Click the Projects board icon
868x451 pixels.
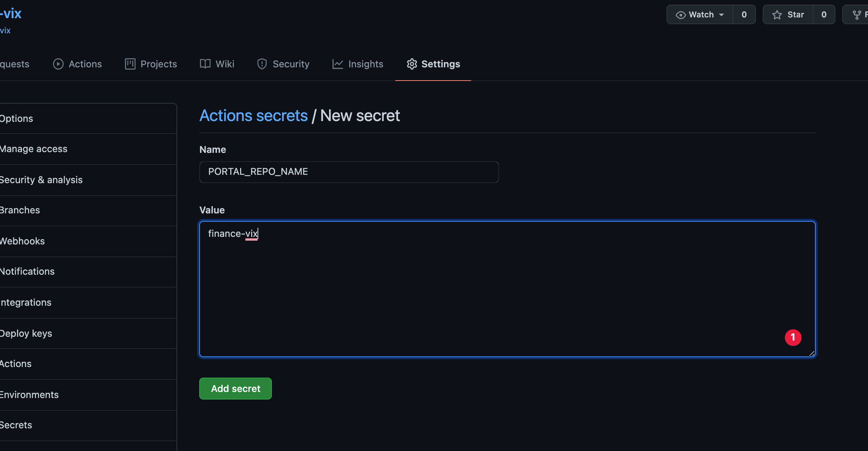coord(130,64)
